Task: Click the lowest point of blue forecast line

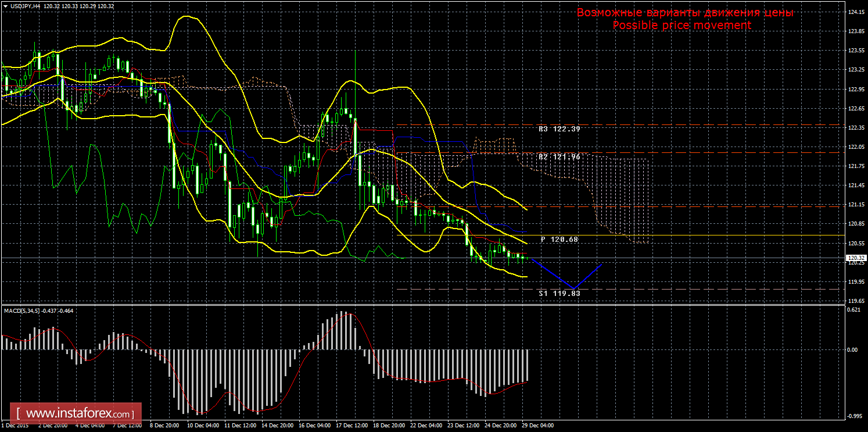Action: pos(574,288)
